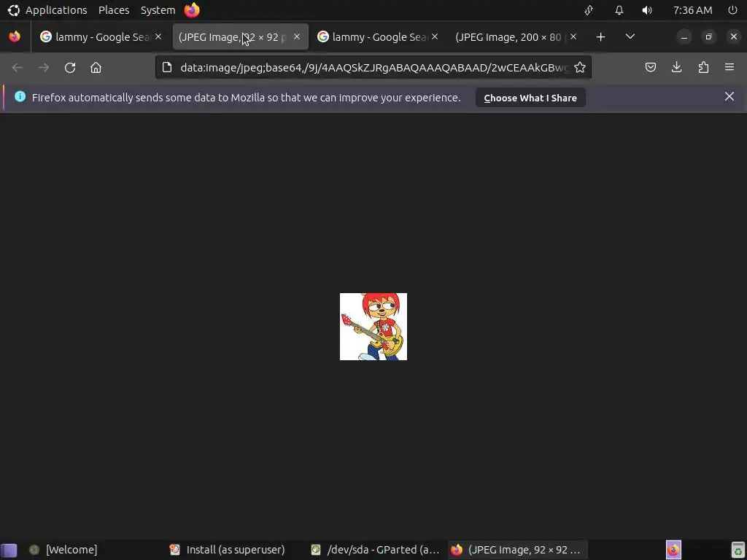Image resolution: width=747 pixels, height=560 pixels.
Task: Open the network connection indicator
Action: coord(589,10)
